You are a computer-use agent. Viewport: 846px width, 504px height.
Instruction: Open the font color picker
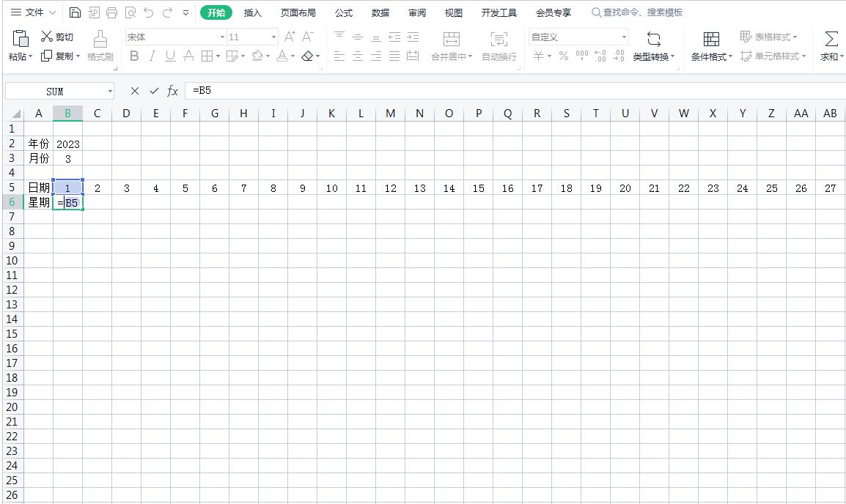click(284, 55)
